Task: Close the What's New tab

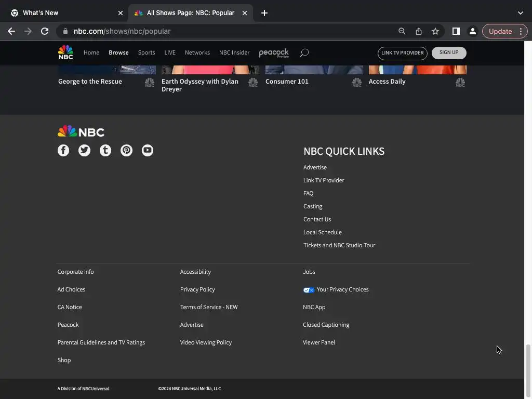Action: 121,13
